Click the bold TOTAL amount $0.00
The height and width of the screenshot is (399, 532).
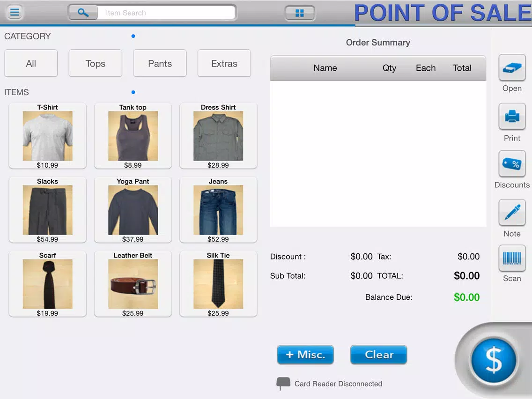pyautogui.click(x=466, y=276)
